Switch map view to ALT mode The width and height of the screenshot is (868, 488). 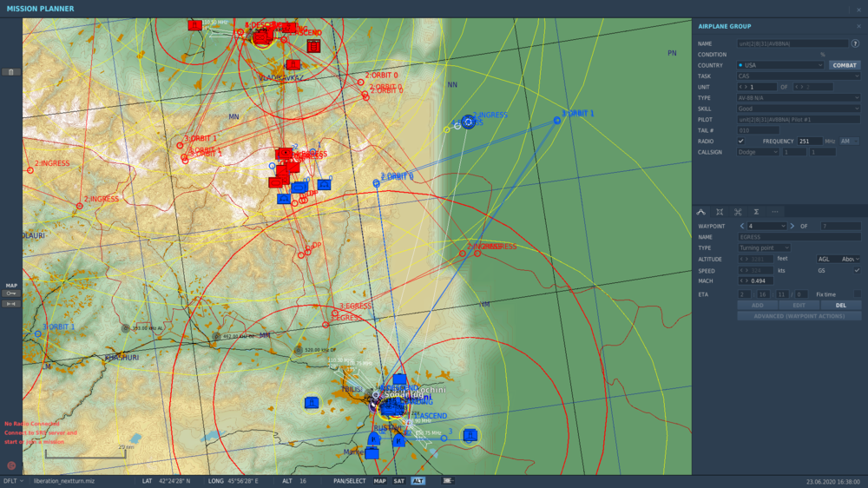click(x=418, y=481)
